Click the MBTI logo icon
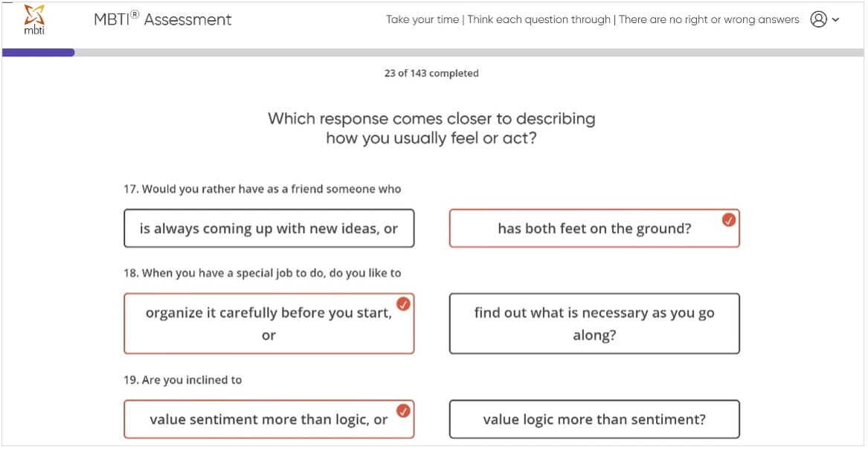 point(34,19)
